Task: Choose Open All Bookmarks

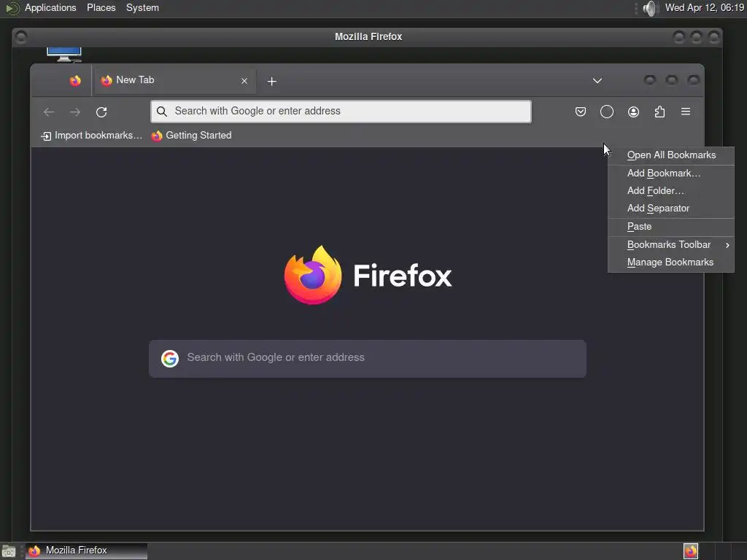Action: click(671, 155)
